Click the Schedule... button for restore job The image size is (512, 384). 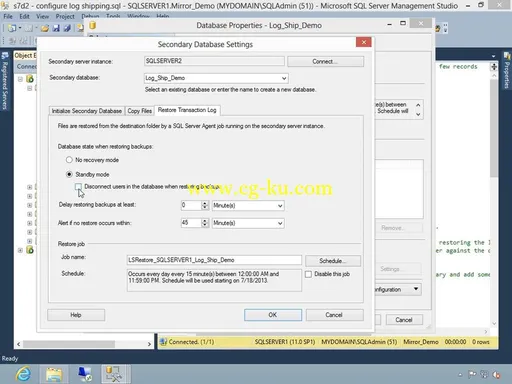click(x=333, y=261)
